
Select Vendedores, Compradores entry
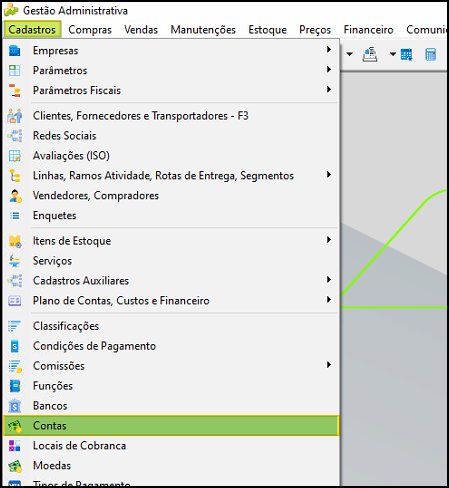pyautogui.click(x=171, y=196)
